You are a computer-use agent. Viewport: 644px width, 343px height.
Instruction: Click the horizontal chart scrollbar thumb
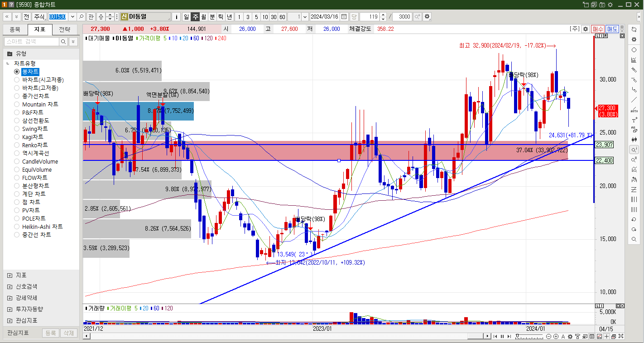pyautogui.click(x=475, y=336)
